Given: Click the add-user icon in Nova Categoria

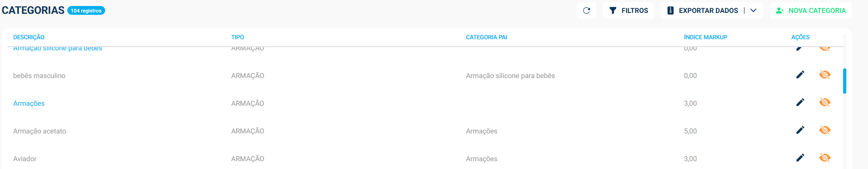Looking at the screenshot, I should [779, 11].
